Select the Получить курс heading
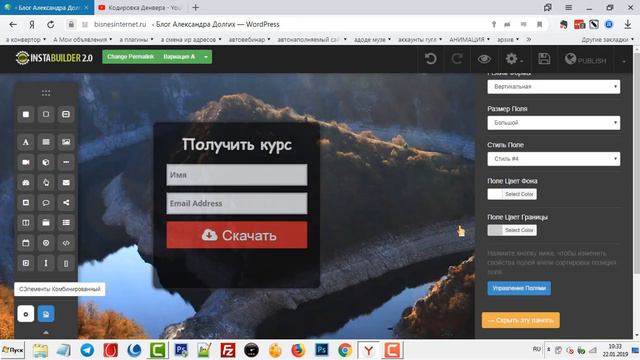 pos(237,144)
